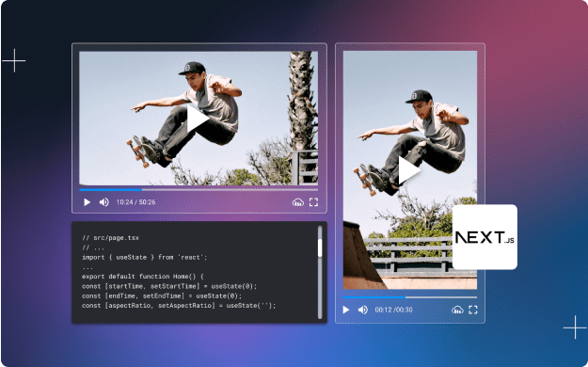Click the code panel scrollbar thumb

(320, 248)
